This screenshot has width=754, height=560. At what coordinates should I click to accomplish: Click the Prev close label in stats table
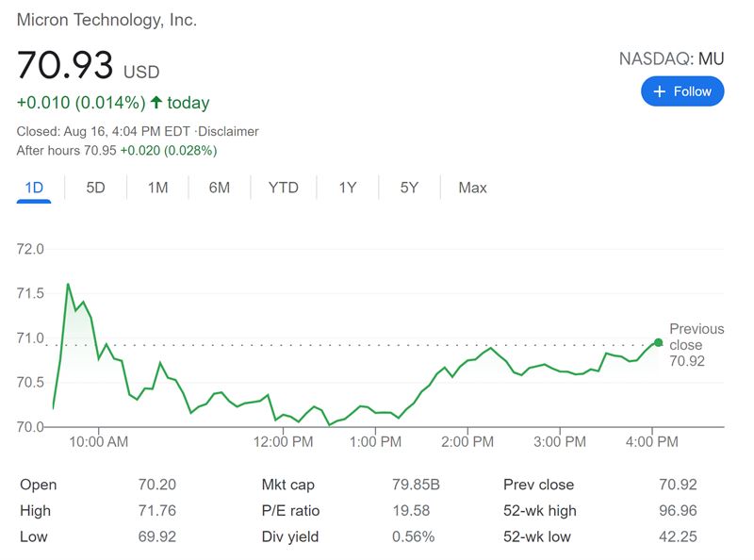(538, 485)
